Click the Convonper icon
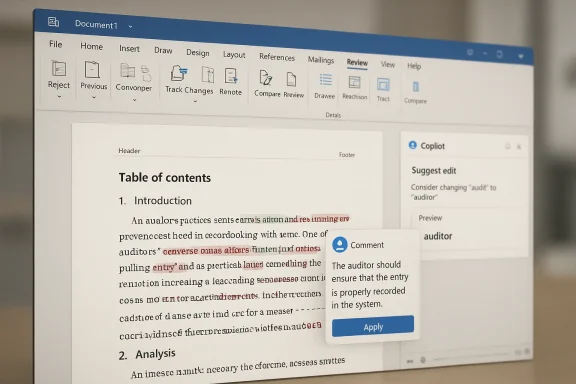 tap(127, 71)
